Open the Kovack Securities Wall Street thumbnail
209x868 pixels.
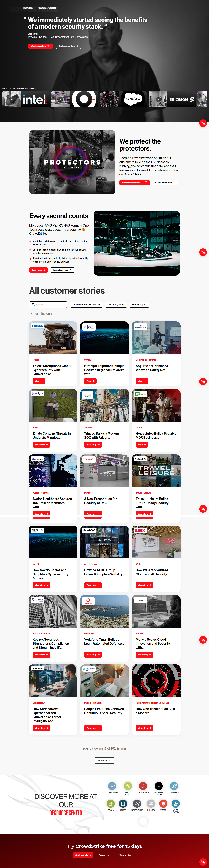pos(53,611)
